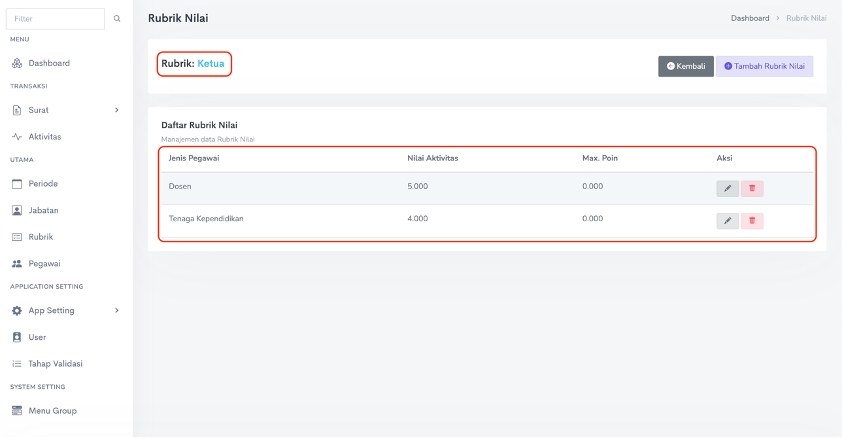This screenshot has height=438, width=842.
Task: Follow the Dashboard breadcrumb link
Action: coord(750,19)
